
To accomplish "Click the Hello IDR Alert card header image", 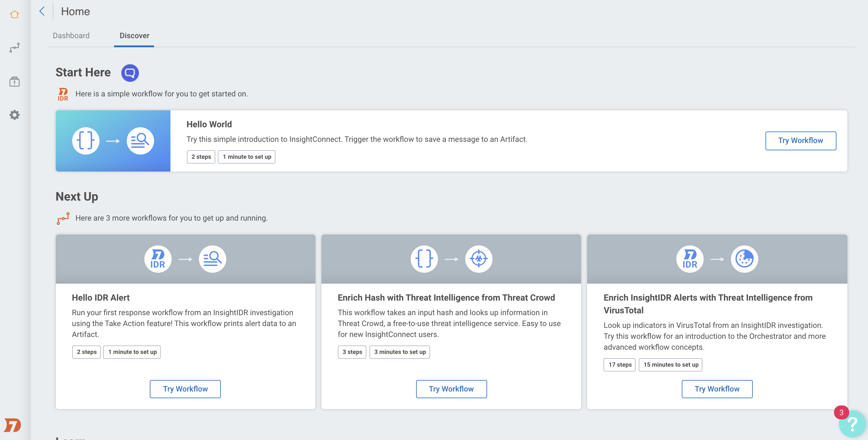I will pyautogui.click(x=185, y=259).
